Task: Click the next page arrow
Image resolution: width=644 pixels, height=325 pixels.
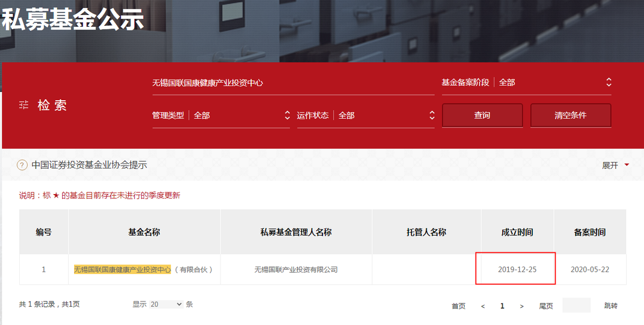Action: (521, 306)
